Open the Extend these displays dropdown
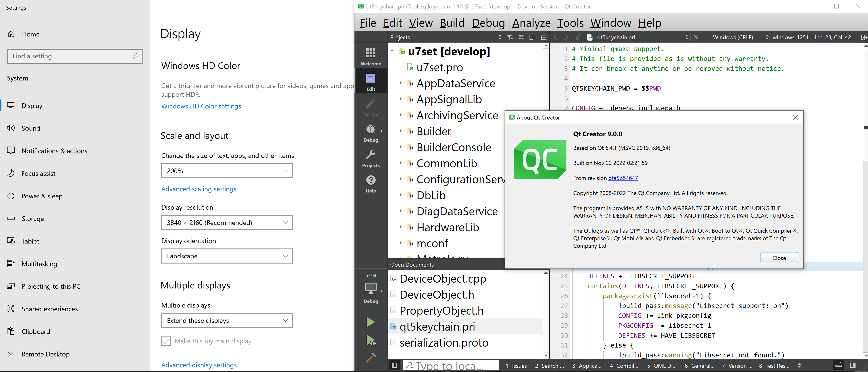Screen dimensions: 868x372 (x=227, y=320)
